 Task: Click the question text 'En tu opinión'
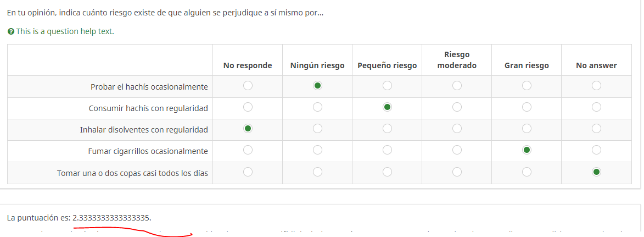coord(165,12)
